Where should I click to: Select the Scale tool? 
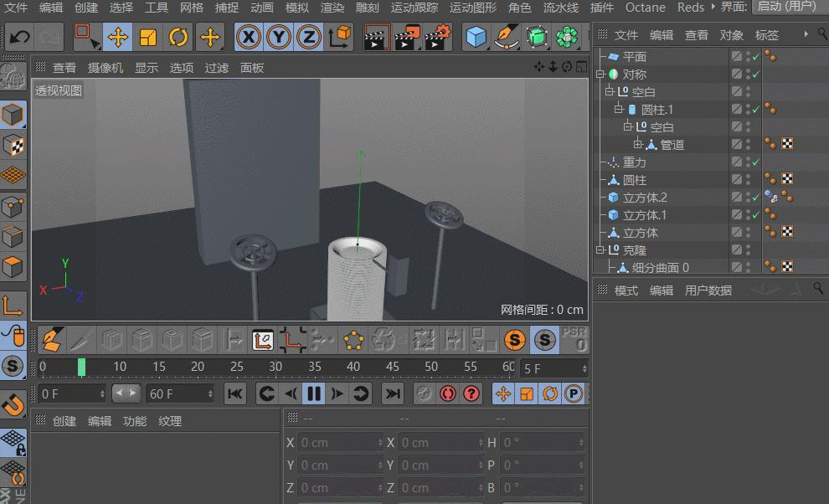[x=147, y=37]
